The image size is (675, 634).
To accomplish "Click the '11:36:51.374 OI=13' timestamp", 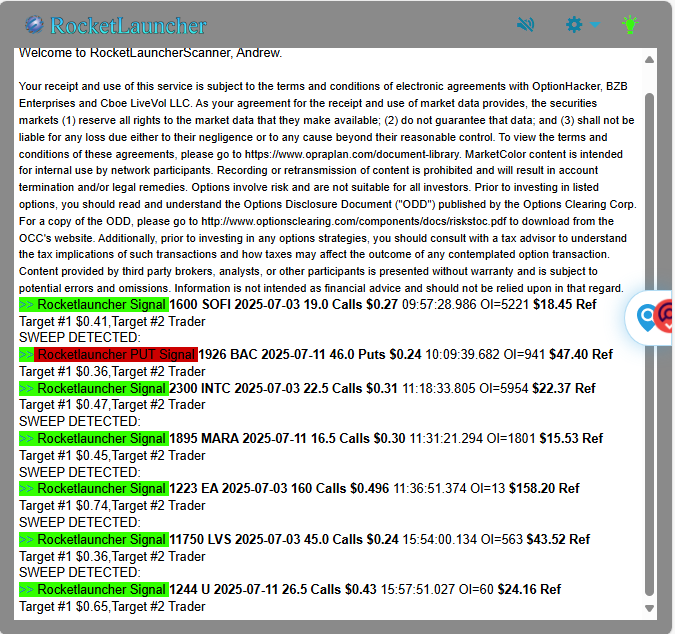I will point(449,489).
